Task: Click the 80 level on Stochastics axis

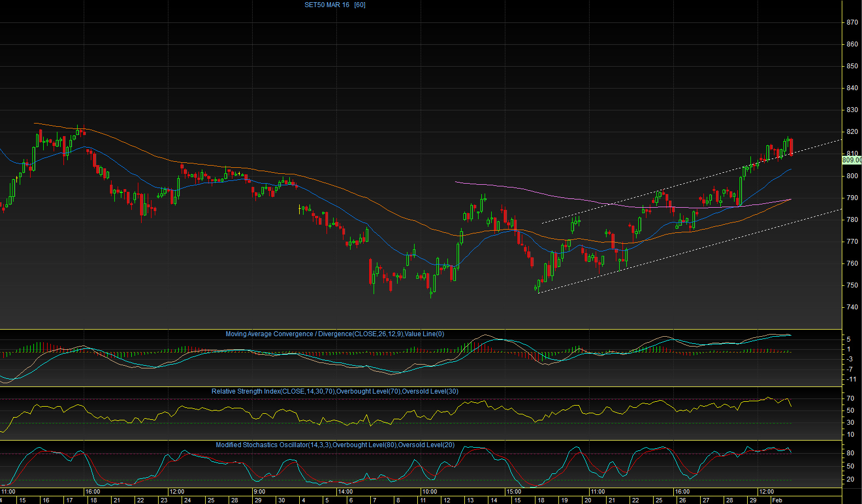Action: coord(851,453)
